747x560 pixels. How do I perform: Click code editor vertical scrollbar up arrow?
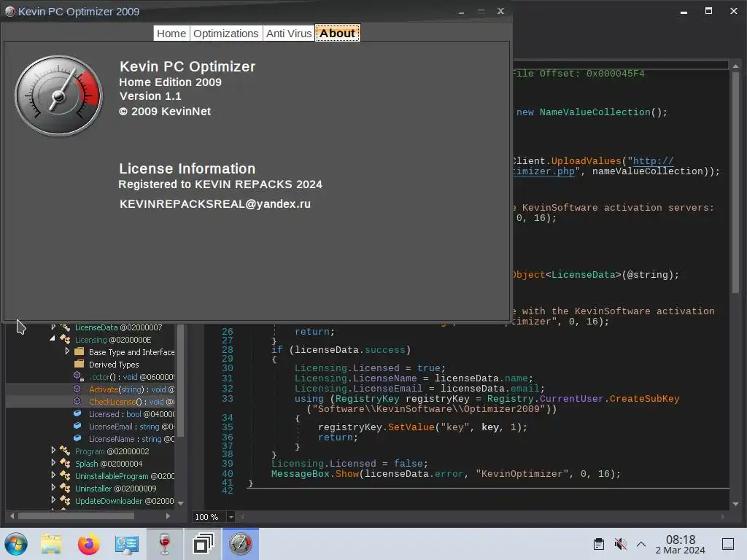[735, 66]
